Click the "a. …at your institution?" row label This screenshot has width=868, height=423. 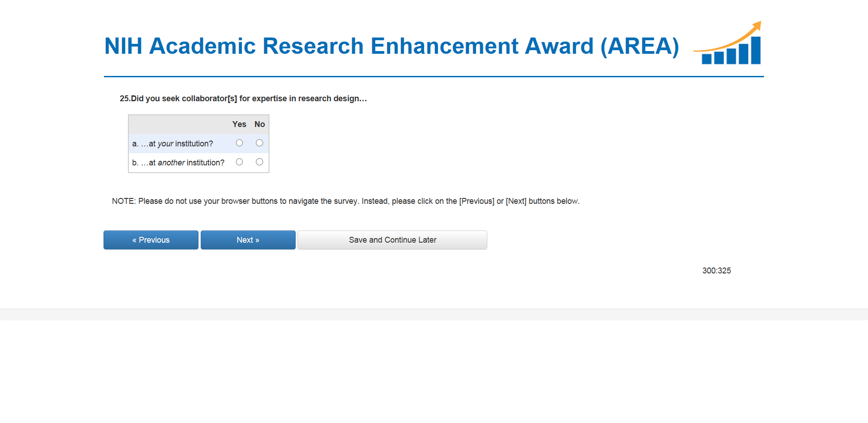(x=172, y=144)
